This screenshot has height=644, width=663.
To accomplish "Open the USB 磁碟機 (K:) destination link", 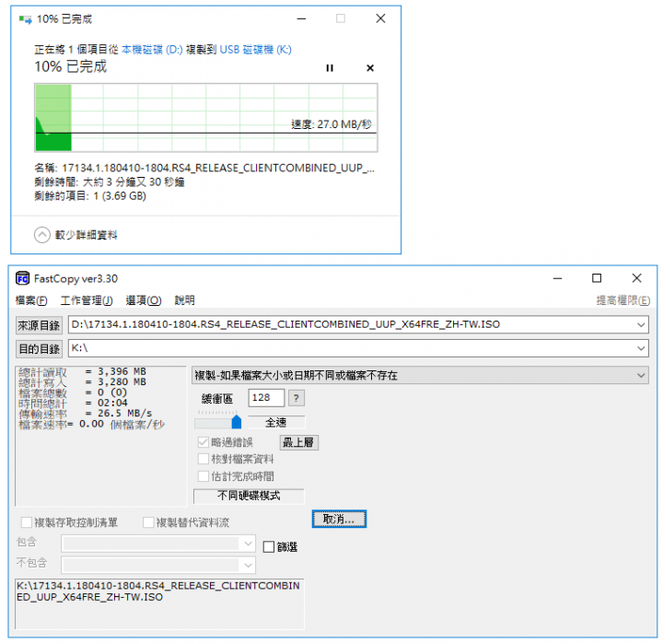I will click(255, 50).
